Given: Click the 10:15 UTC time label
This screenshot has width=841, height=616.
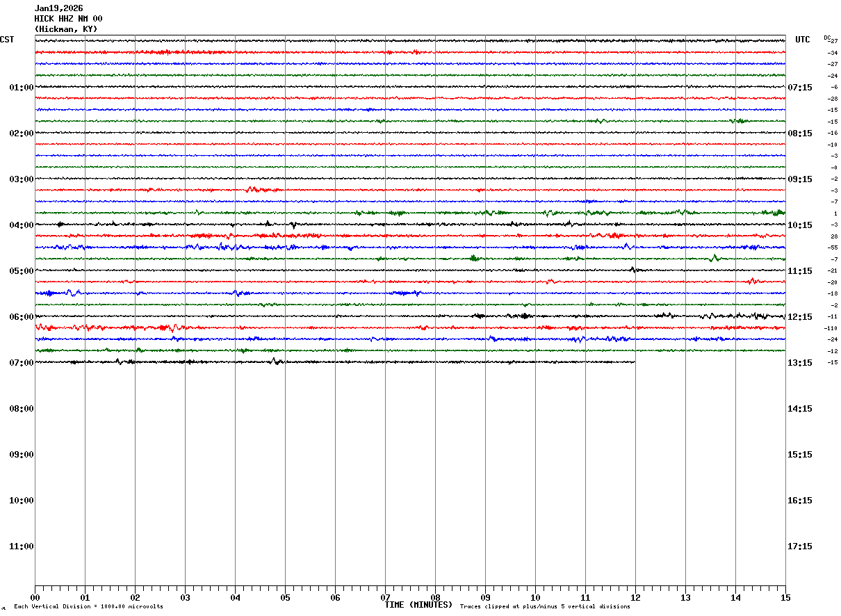Looking at the screenshot, I should coord(800,225).
